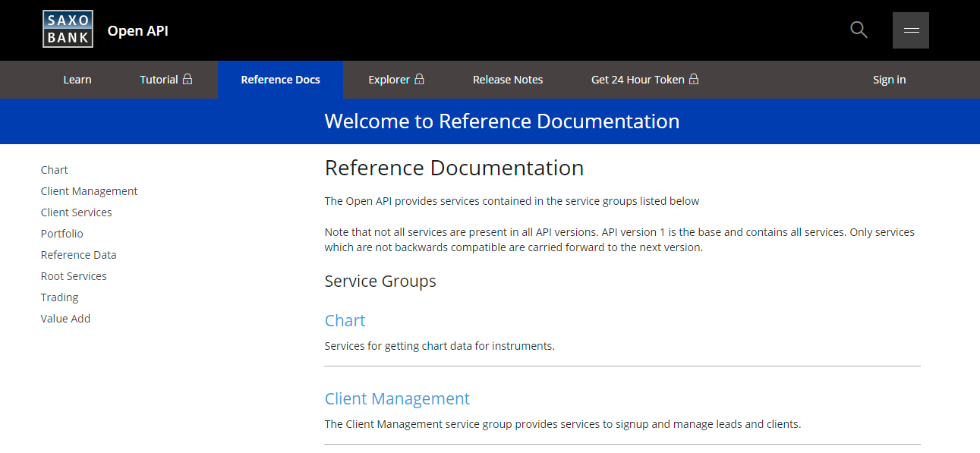Click the lock icon beside Tutorial

point(187,79)
